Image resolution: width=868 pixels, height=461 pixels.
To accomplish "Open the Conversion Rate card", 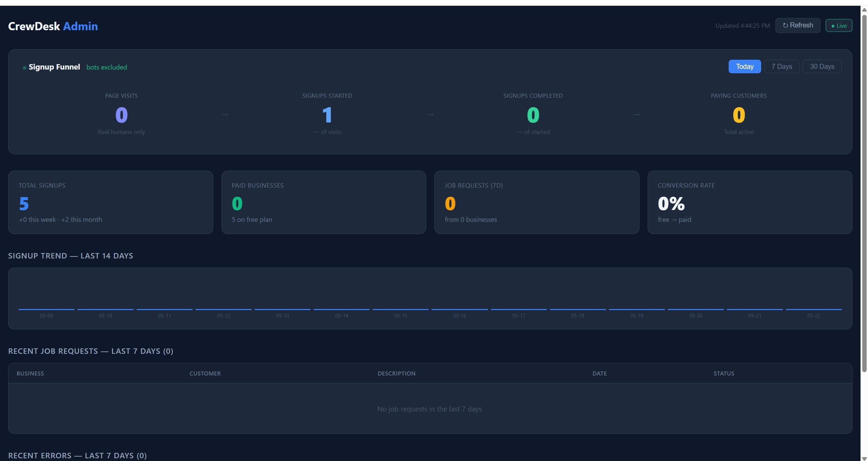I will click(750, 202).
